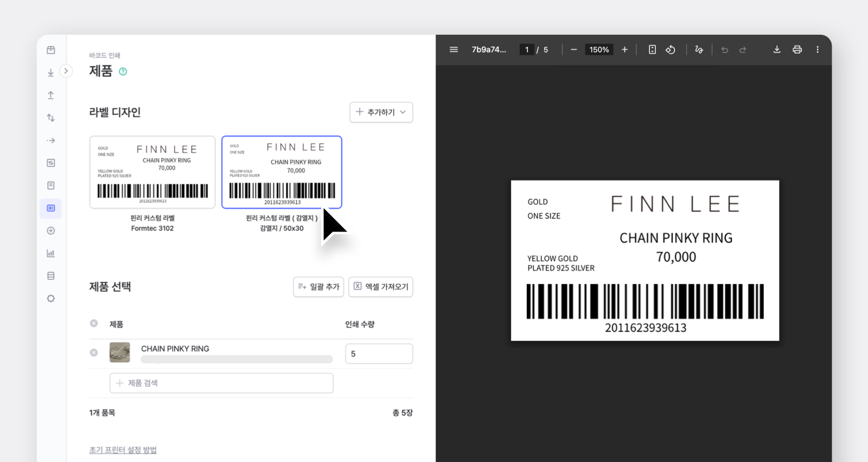Click the 일괄 추가 button

[318, 287]
